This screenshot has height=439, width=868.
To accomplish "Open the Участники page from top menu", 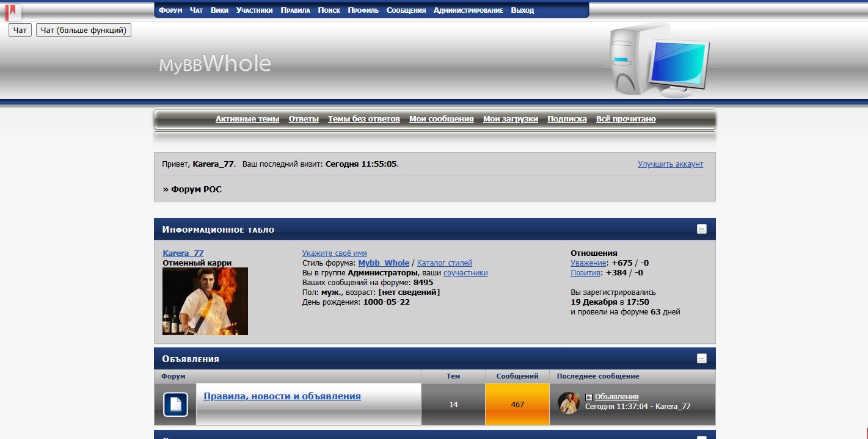I will pyautogui.click(x=254, y=10).
